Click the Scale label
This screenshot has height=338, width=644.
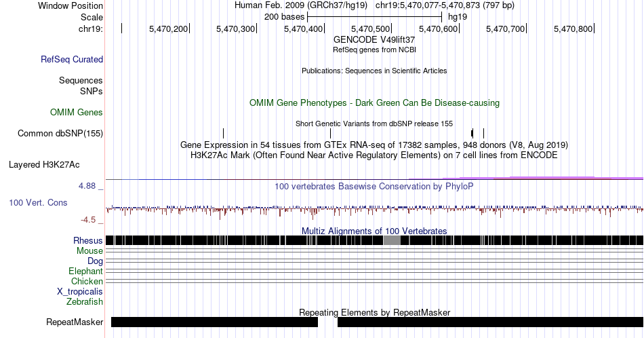92,17
